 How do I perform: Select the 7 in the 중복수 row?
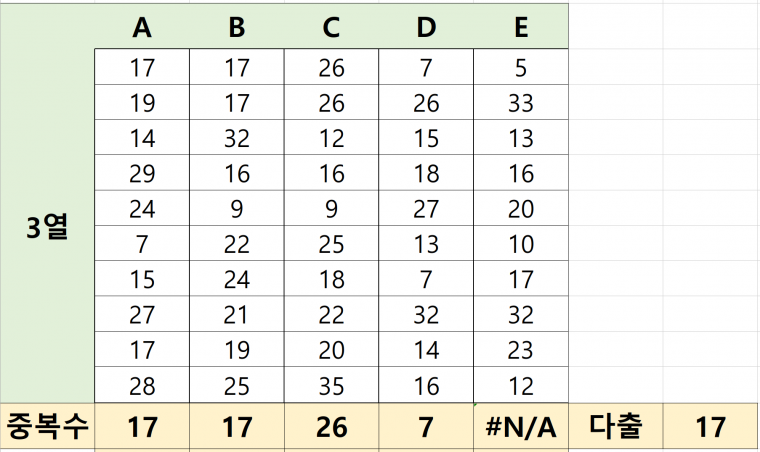click(426, 427)
